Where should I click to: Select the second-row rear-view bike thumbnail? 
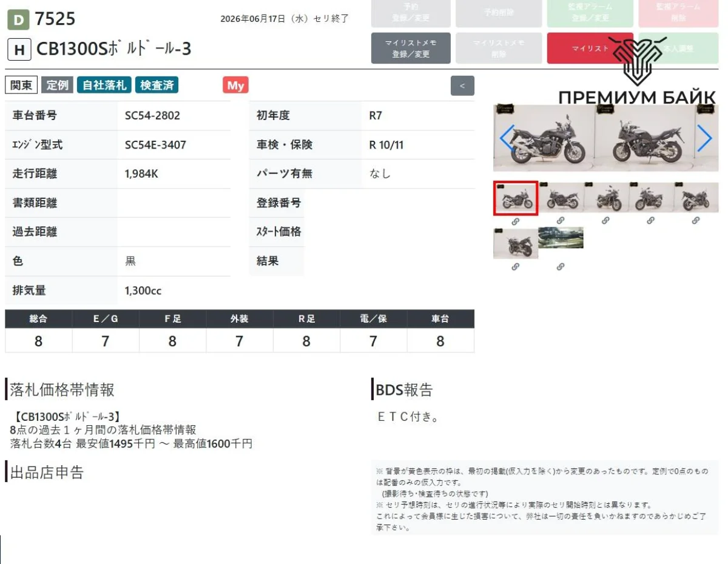click(x=516, y=243)
